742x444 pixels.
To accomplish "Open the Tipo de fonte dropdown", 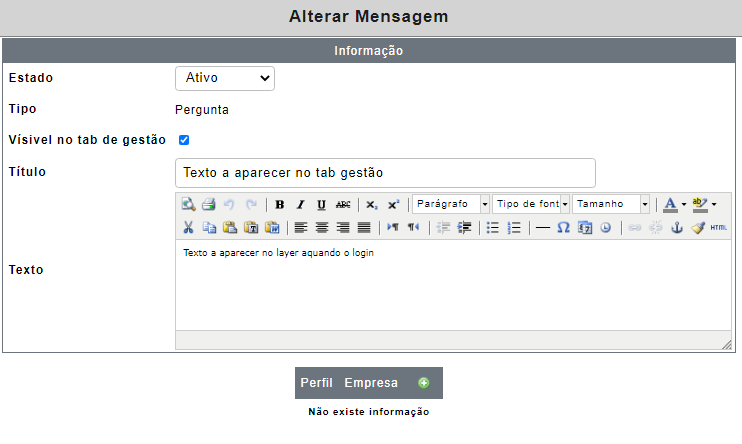I will 530,204.
